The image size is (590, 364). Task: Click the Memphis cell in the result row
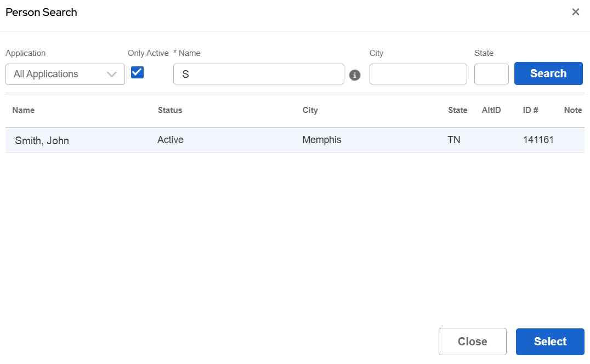pyautogui.click(x=322, y=140)
